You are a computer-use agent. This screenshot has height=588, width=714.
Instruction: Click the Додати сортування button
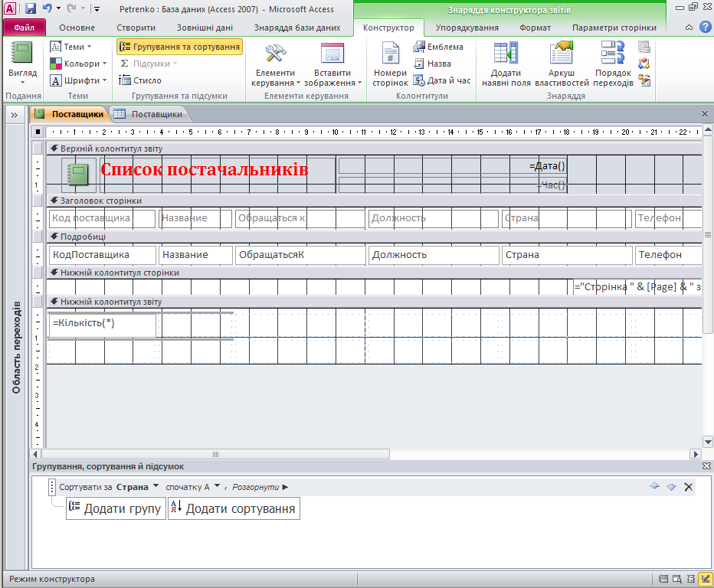[234, 509]
